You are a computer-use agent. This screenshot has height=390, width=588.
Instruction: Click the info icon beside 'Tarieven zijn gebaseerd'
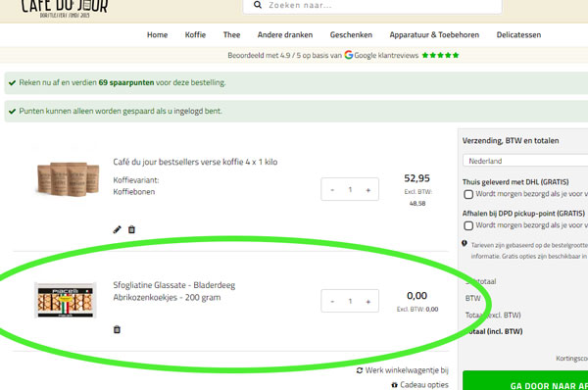[465, 244]
